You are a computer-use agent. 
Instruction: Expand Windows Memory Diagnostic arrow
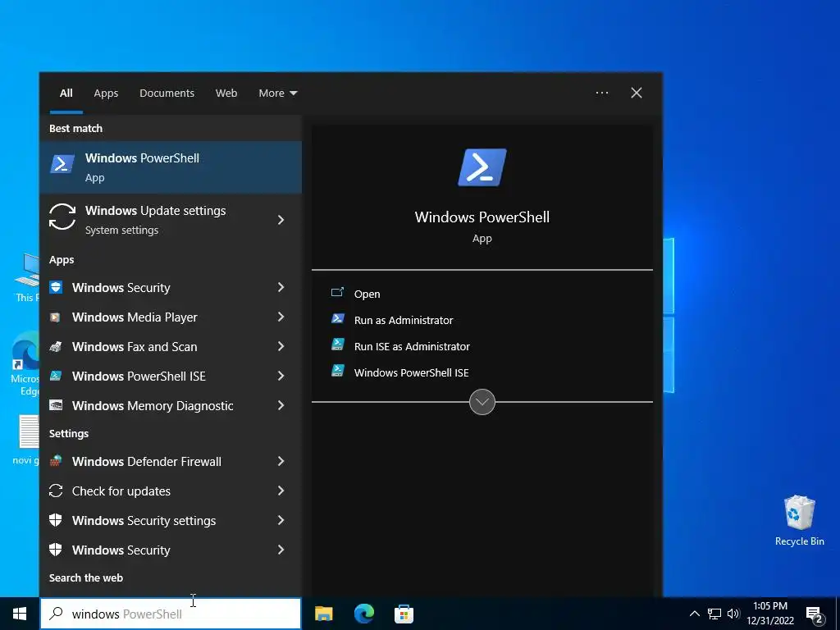[281, 405]
